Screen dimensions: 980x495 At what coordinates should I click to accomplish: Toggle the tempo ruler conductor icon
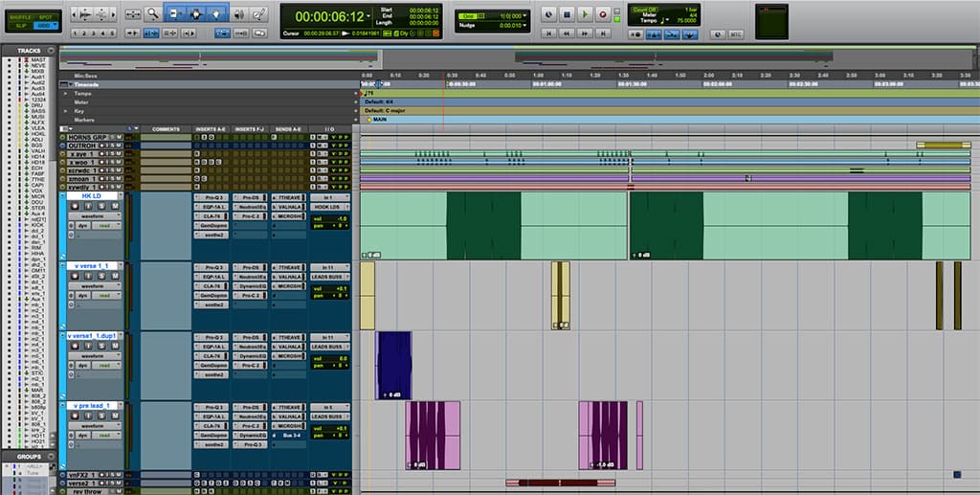click(689, 34)
